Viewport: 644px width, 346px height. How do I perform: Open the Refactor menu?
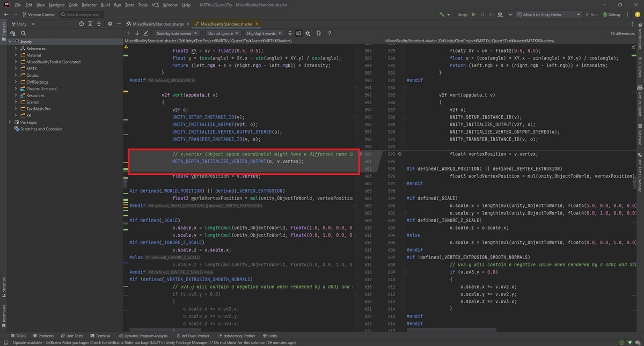[89, 5]
